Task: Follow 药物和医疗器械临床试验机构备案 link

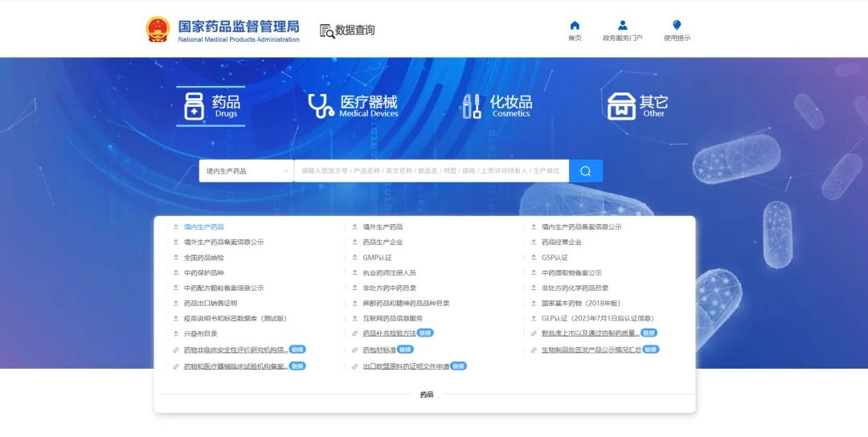Action: point(235,367)
